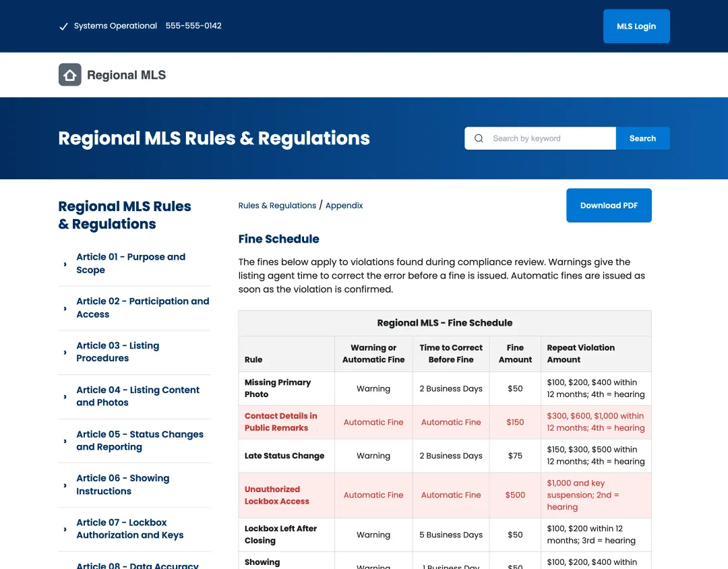Follow the Rules & Regulations breadcrumb link
The height and width of the screenshot is (569, 728).
point(277,206)
